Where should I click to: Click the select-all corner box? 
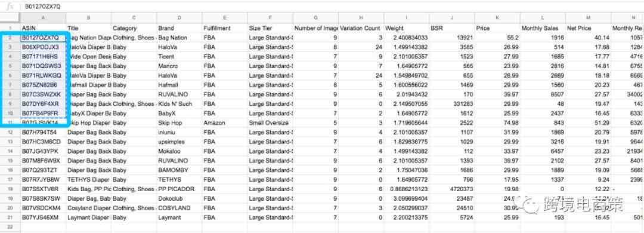point(10,18)
